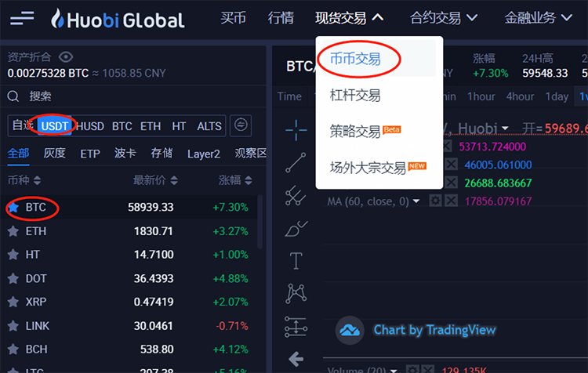Favorite ETH with its star icon
Viewport: 588px width, 373px height.
point(13,231)
